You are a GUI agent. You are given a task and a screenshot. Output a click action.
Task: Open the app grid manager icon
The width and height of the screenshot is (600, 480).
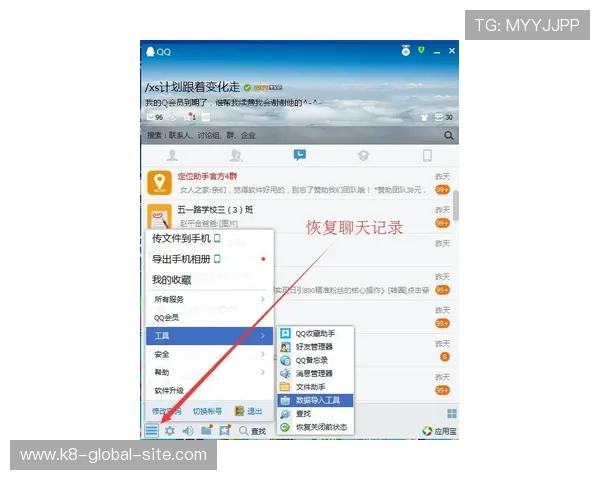(x=452, y=413)
